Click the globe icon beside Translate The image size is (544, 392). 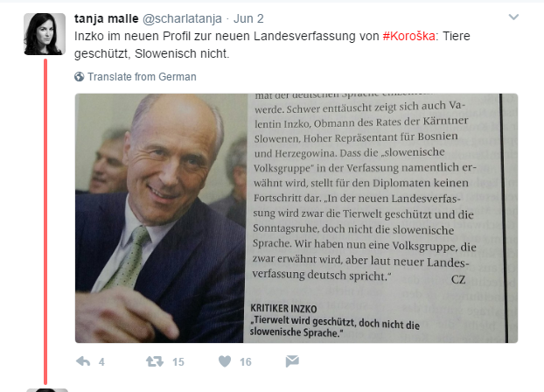pyautogui.click(x=79, y=76)
